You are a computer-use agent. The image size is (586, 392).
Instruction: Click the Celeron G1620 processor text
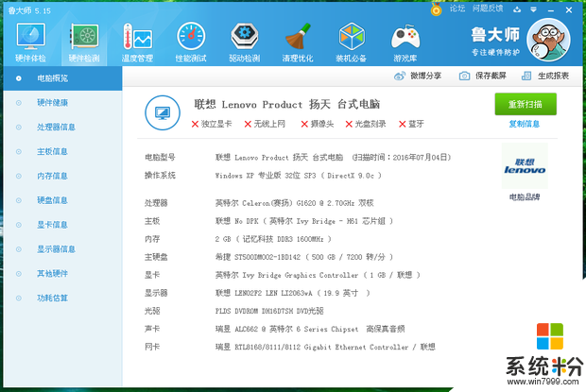(x=295, y=203)
